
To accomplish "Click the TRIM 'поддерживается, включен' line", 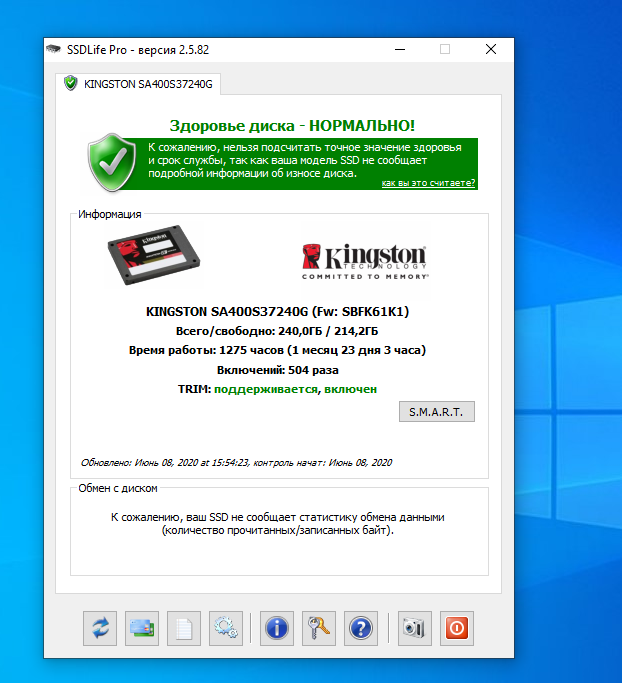I will [277, 389].
